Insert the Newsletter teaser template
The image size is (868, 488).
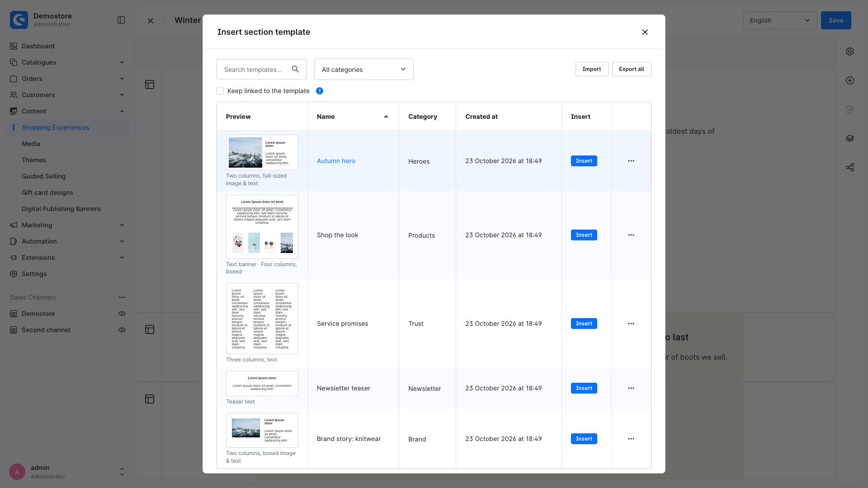coord(584,388)
